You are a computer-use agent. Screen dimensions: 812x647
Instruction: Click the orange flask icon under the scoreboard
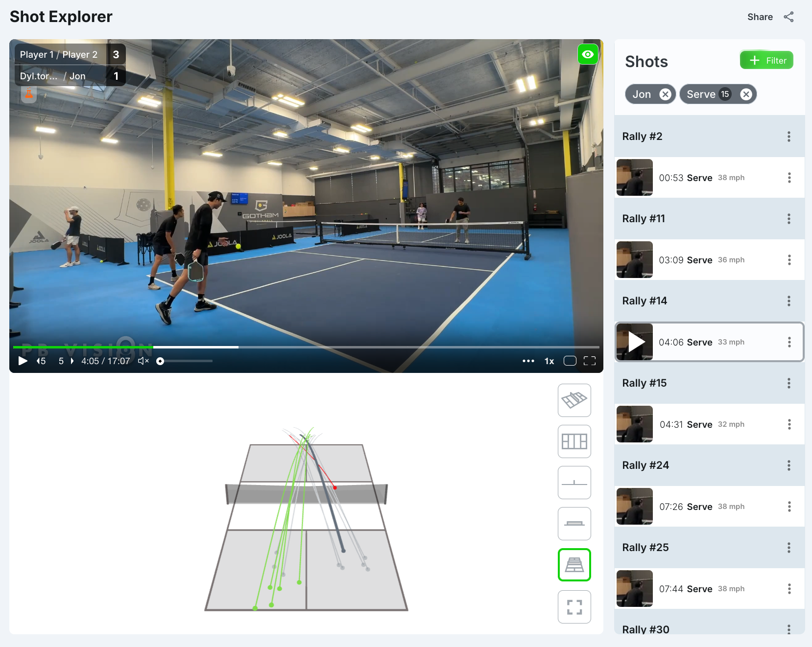click(29, 93)
